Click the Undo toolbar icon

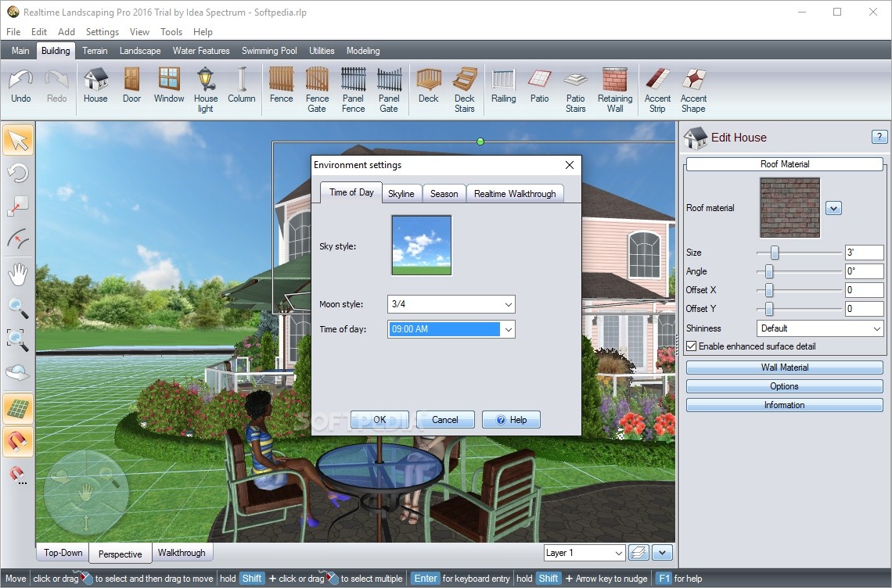[21, 87]
